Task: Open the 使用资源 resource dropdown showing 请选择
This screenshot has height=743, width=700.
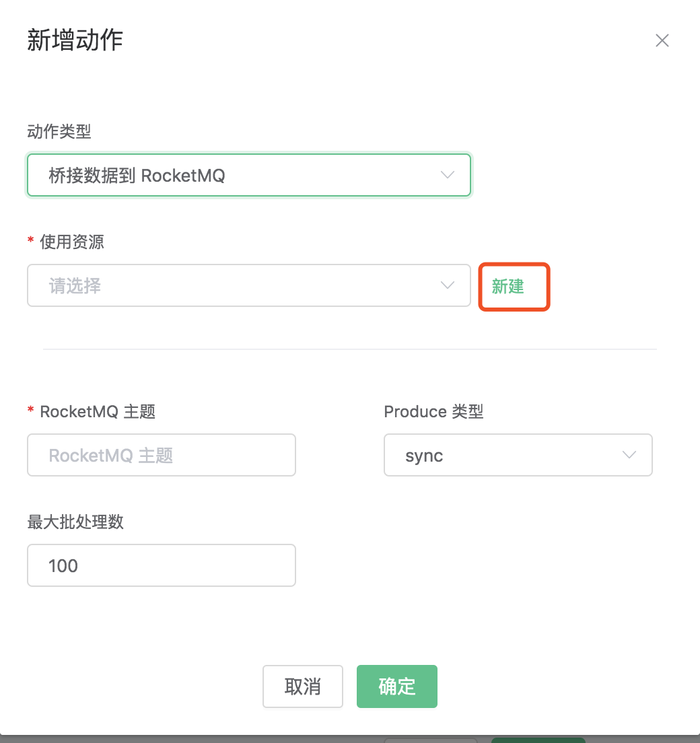Action: pyautogui.click(x=249, y=285)
